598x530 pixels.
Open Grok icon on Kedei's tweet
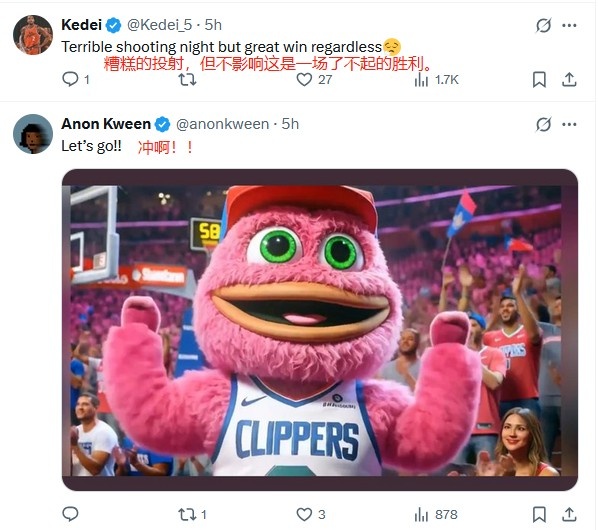click(x=543, y=26)
